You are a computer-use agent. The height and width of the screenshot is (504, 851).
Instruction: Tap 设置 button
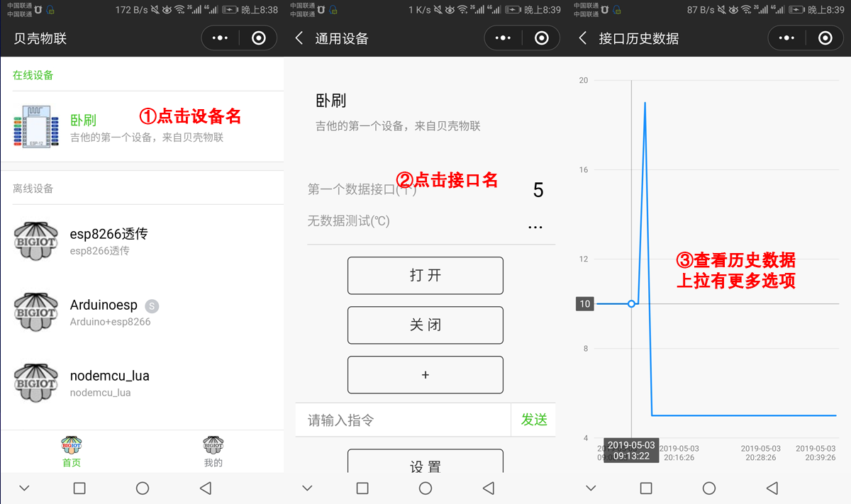(x=425, y=461)
